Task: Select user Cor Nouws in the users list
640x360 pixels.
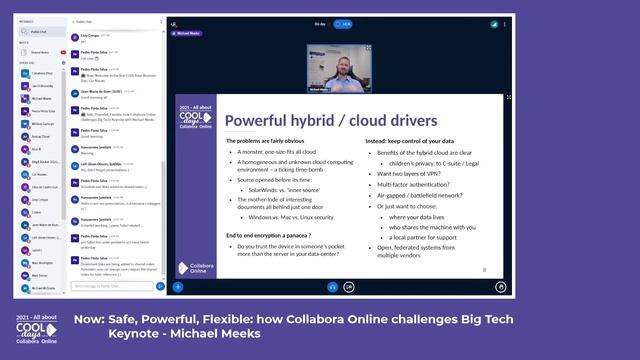Action: click(41, 174)
